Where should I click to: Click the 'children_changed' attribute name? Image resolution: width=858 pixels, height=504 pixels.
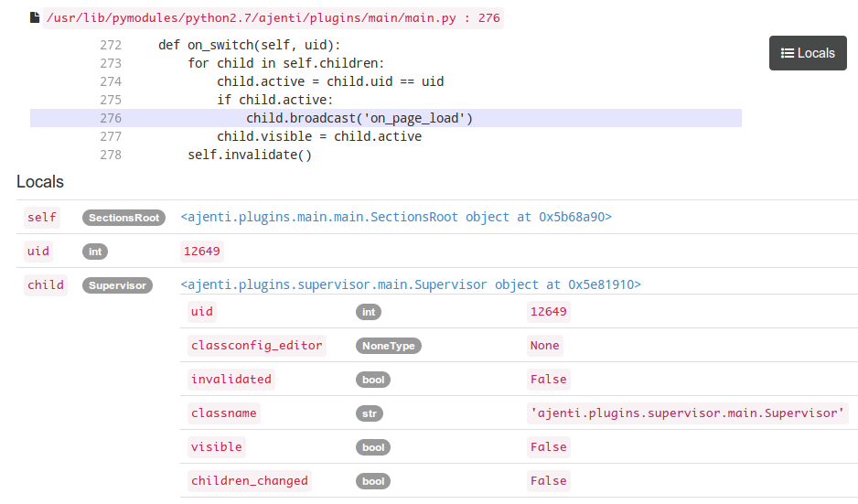(250, 481)
